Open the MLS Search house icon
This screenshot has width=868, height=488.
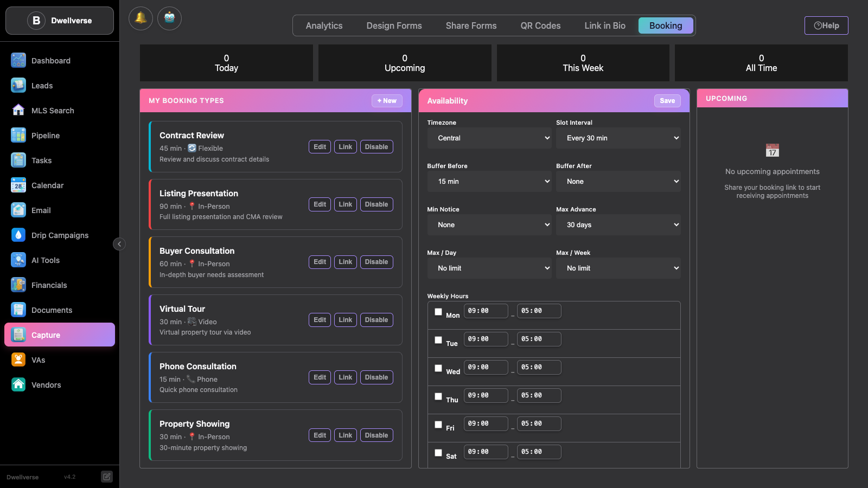[18, 111]
